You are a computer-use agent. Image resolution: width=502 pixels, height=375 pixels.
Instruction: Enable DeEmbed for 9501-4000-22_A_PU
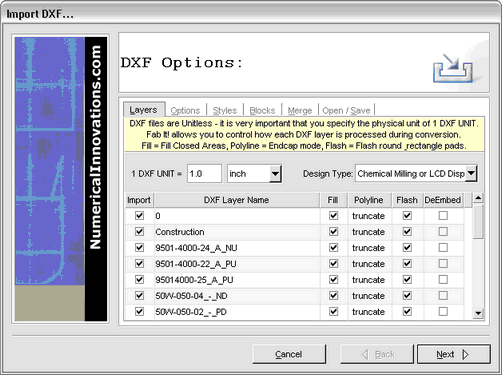[443, 264]
